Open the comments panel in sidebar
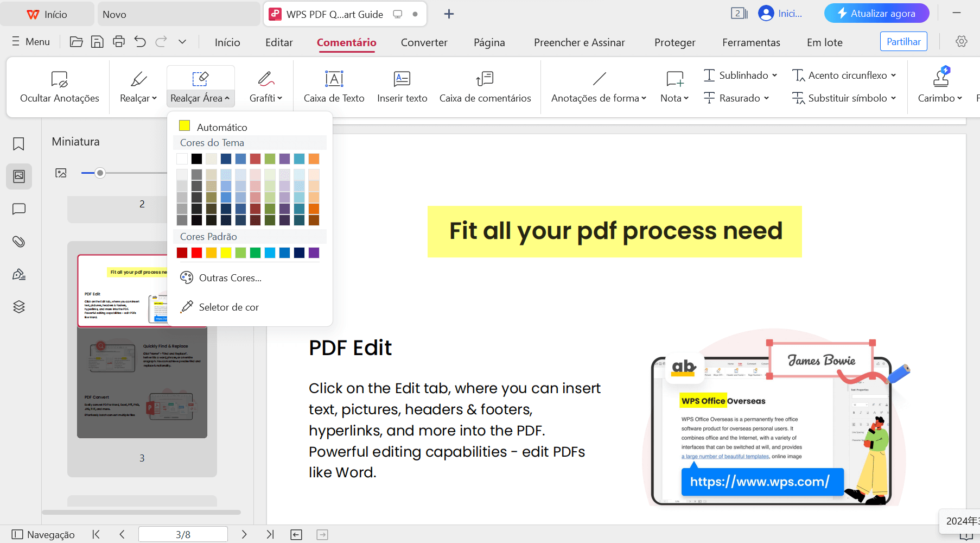This screenshot has height=543, width=980. pyautogui.click(x=19, y=209)
